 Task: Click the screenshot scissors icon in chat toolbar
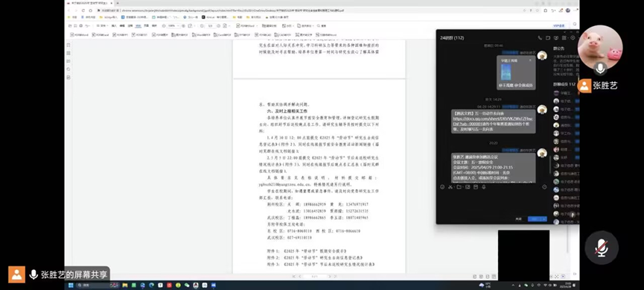point(450,187)
